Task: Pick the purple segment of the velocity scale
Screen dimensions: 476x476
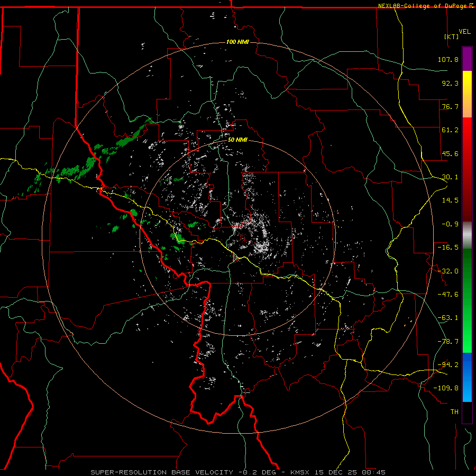Action: (x=467, y=59)
